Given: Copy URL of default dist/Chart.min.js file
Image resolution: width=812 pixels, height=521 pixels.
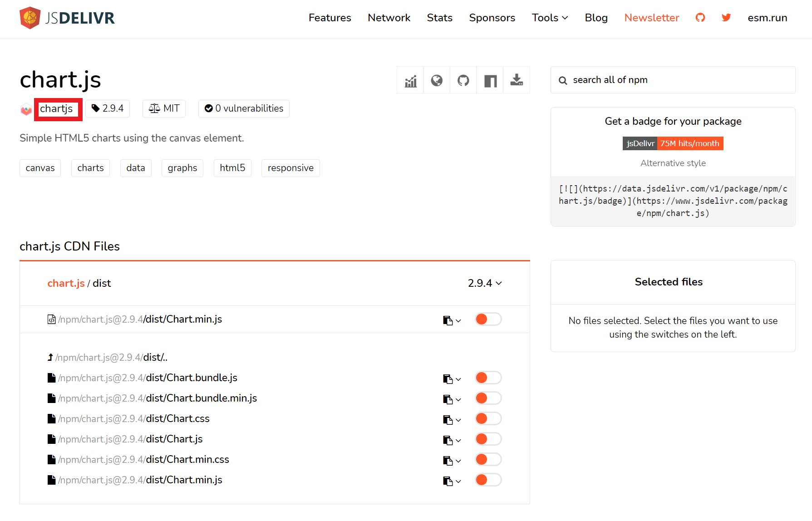Looking at the screenshot, I should 448,320.
